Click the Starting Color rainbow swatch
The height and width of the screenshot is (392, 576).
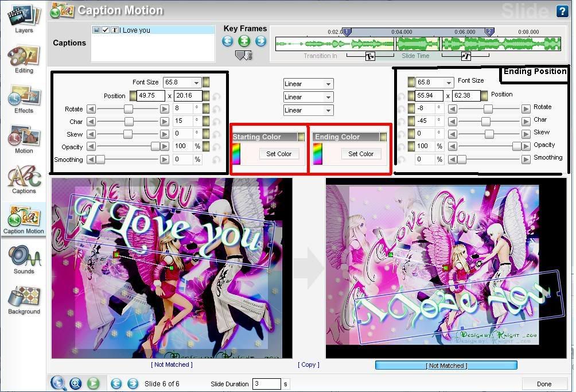(x=236, y=154)
